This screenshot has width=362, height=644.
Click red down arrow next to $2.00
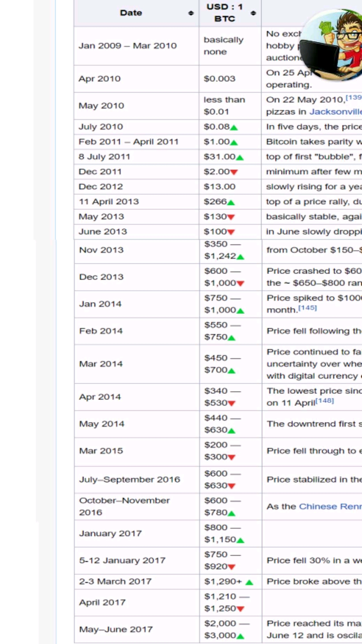(234, 172)
